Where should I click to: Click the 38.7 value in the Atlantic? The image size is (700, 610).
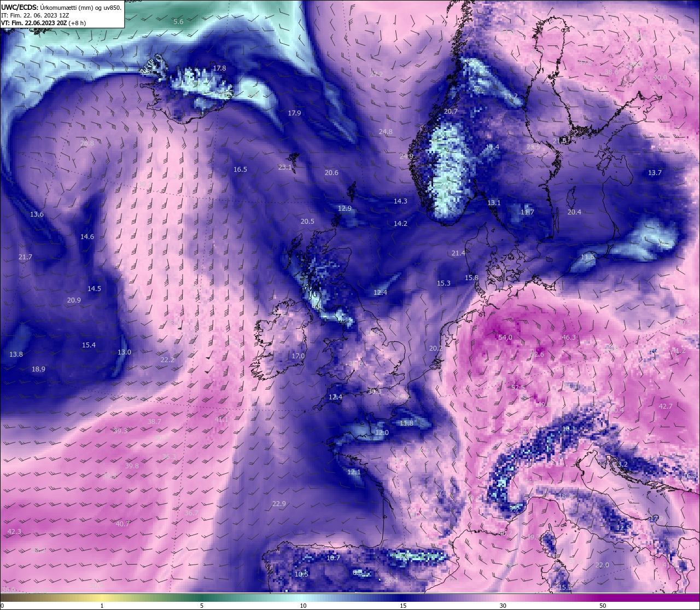[154, 422]
